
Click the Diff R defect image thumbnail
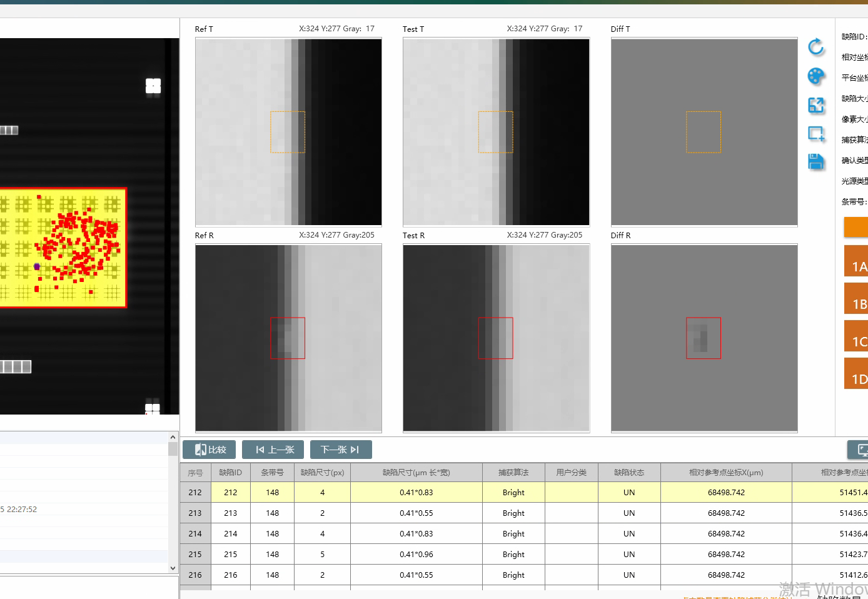(x=704, y=338)
